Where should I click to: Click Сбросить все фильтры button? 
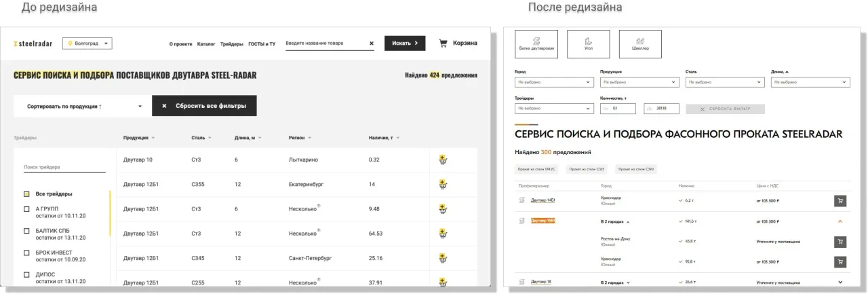coord(204,107)
